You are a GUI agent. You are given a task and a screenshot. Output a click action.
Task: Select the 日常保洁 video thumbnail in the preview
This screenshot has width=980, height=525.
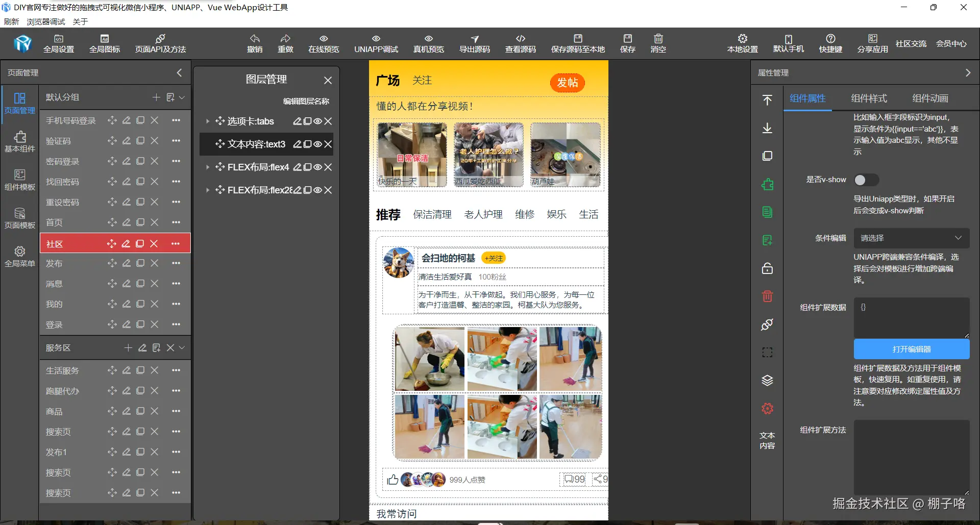point(412,155)
